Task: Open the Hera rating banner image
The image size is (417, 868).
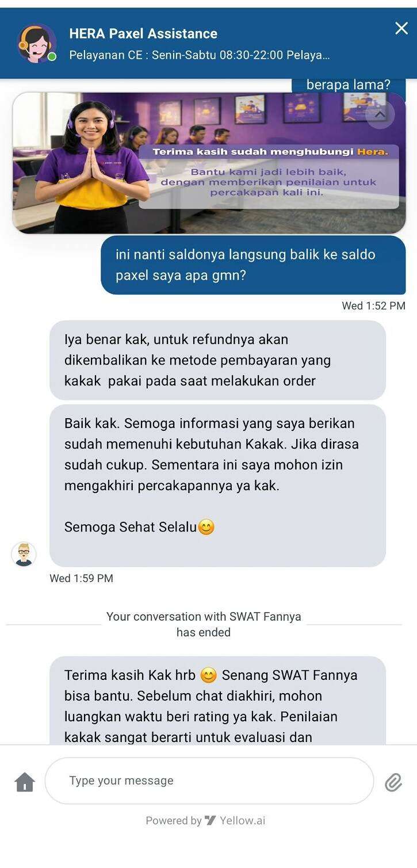Action: [x=209, y=163]
